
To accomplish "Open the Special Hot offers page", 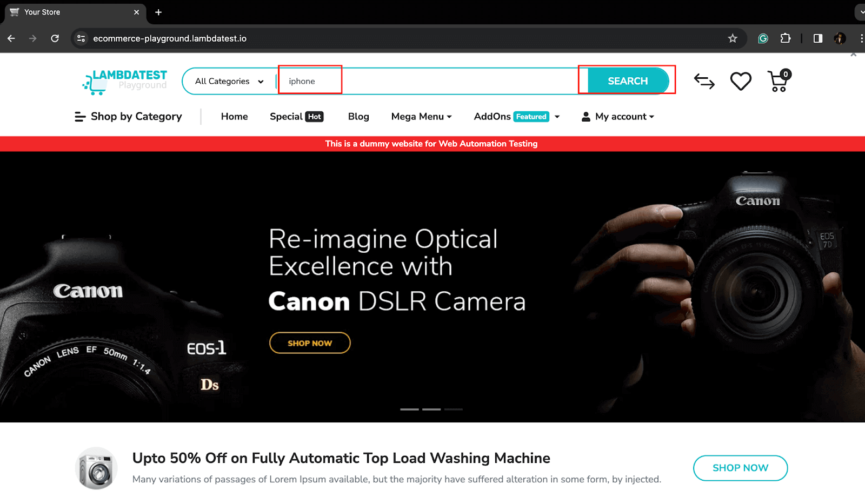I will [296, 117].
